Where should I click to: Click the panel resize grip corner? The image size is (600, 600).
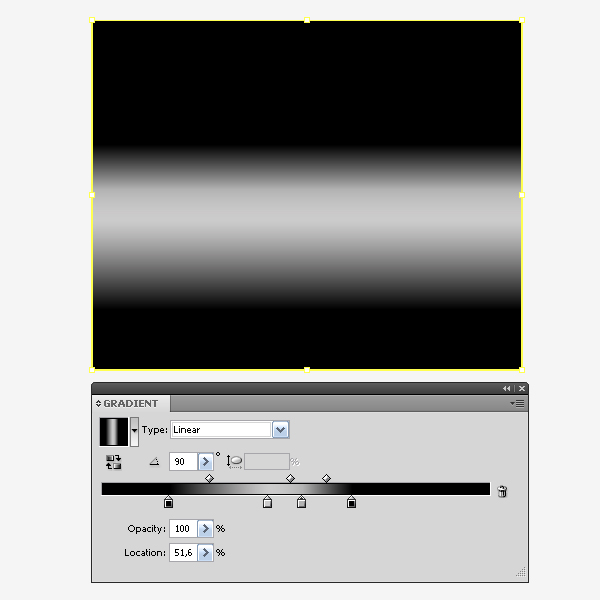(521, 572)
